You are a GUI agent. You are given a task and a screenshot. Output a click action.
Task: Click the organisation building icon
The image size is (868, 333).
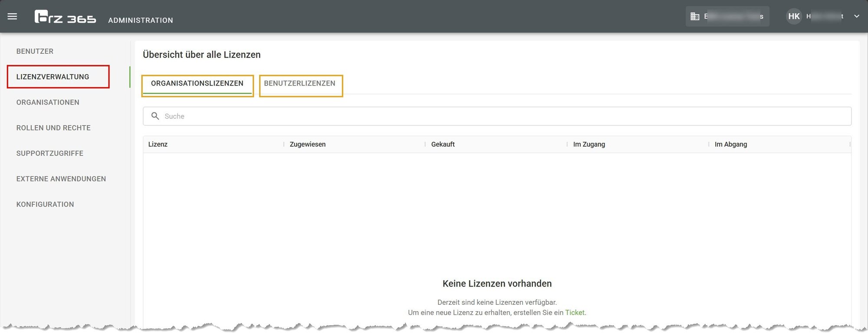click(695, 16)
